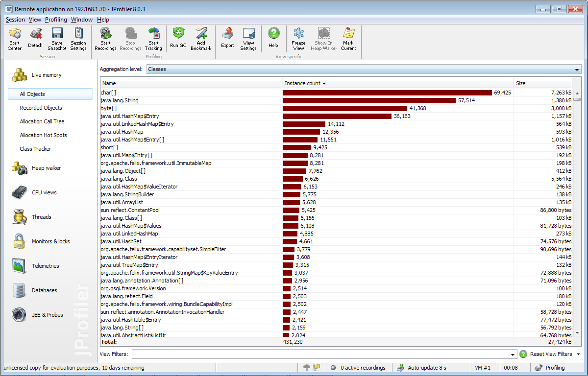This screenshot has height=376, width=588.
Task: Sort by the Size column header
Action: pyautogui.click(x=543, y=83)
